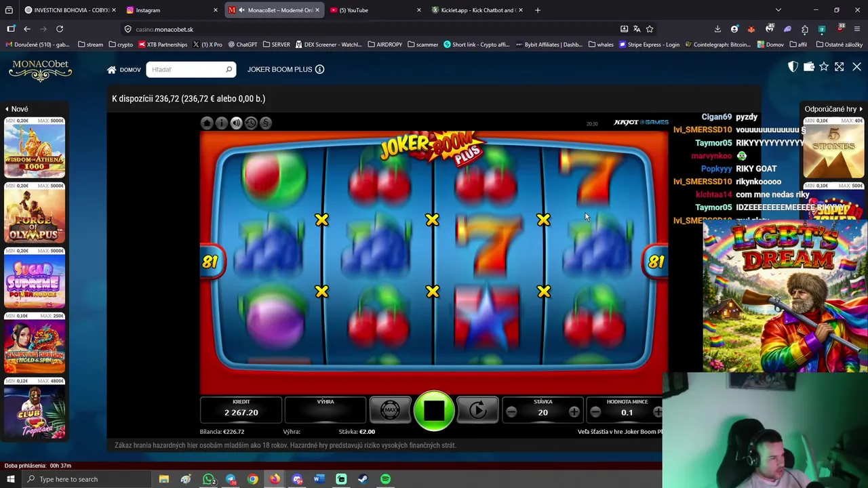Open the Windows Start menu
The image size is (868, 488).
(x=10, y=479)
